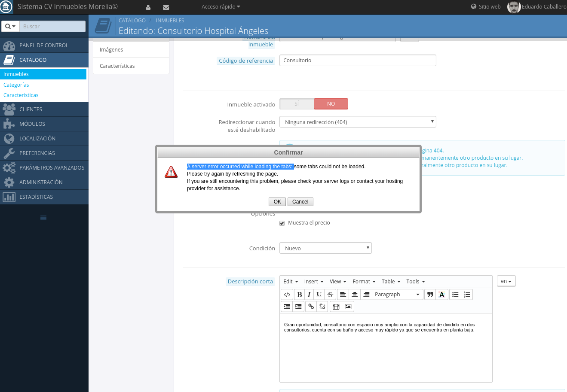Open the messages envelope icon
This screenshot has height=392, width=567.
tap(166, 7)
